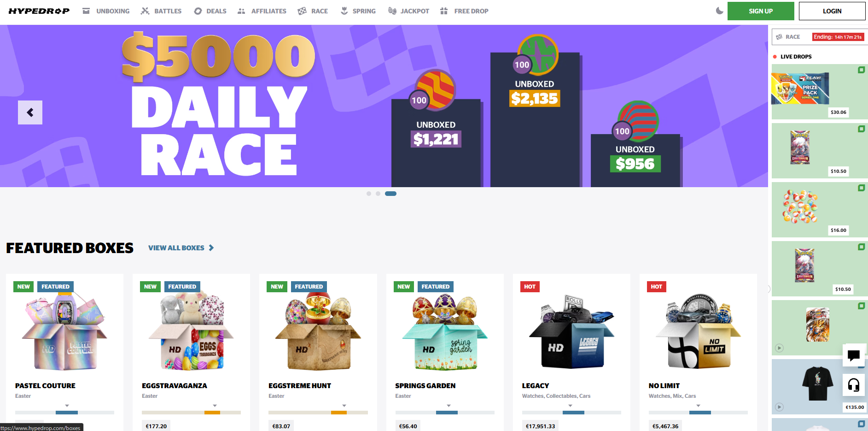This screenshot has width=868, height=431.
Task: Click the HypeDrop logo
Action: (39, 11)
